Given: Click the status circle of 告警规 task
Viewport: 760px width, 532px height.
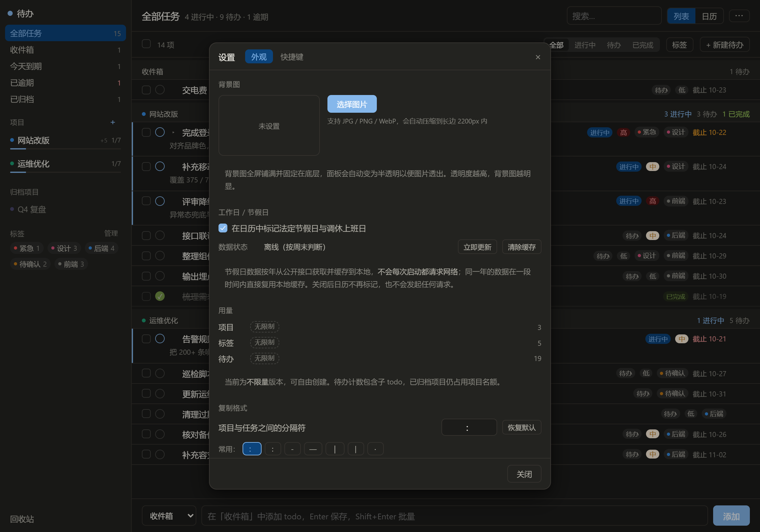Looking at the screenshot, I should coord(160,338).
